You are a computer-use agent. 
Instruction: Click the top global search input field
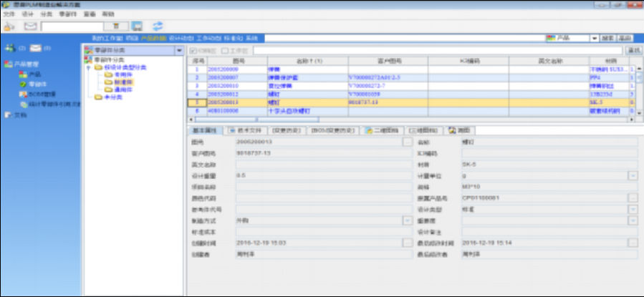click(x=404, y=38)
